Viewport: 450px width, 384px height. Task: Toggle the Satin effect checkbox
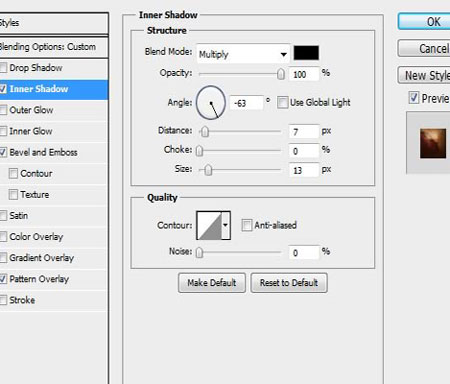click(3, 216)
